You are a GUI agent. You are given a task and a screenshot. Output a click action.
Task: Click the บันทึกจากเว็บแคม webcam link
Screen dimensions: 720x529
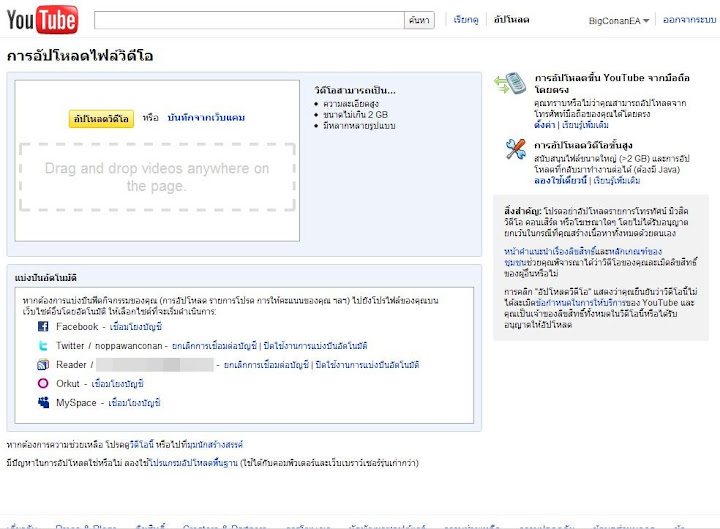(206, 118)
